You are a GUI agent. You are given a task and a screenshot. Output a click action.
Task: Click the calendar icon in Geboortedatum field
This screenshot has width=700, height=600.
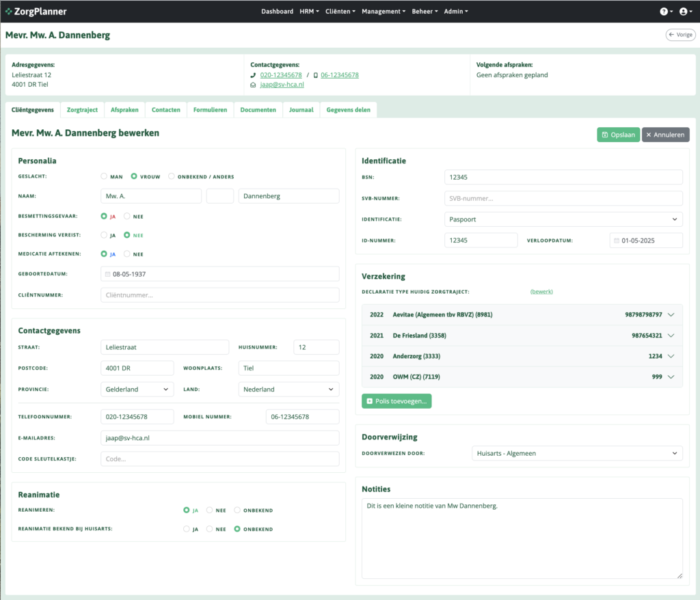[x=107, y=274]
